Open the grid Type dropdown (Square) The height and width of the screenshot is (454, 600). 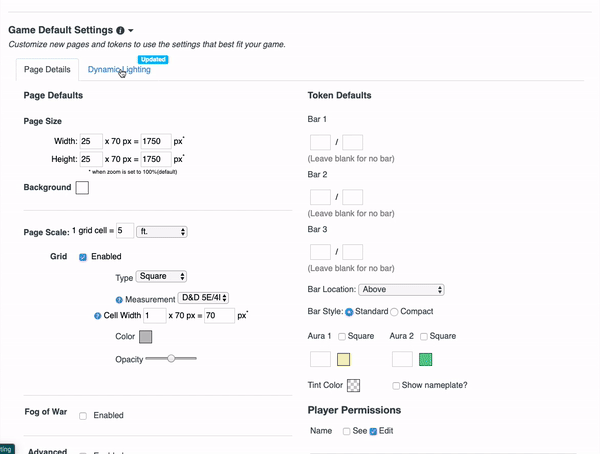point(162,276)
